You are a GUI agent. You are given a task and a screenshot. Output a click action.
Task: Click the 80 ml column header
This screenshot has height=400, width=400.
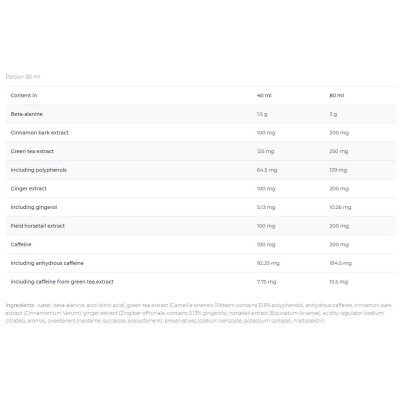tap(337, 95)
